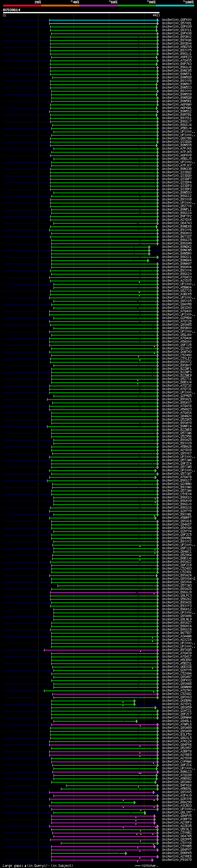Open hit UniRef100_A2YDX8
This screenshot has height=868, width=197.
coord(177,758)
